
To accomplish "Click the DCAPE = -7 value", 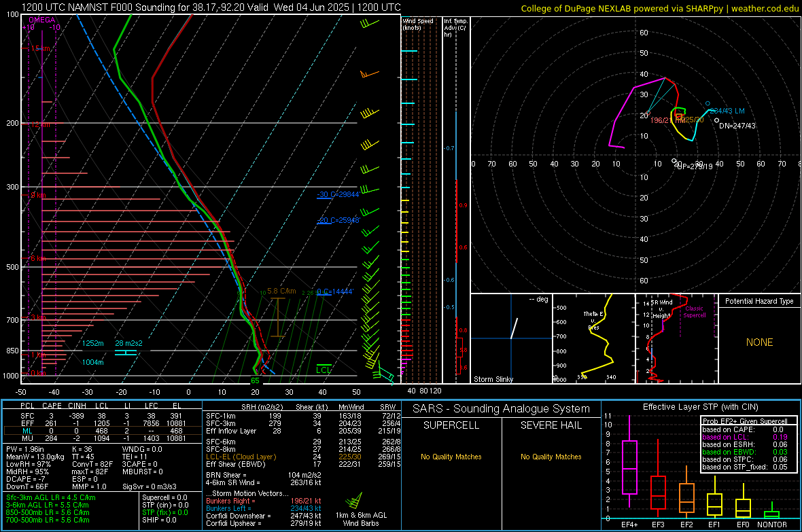I will (26, 479).
